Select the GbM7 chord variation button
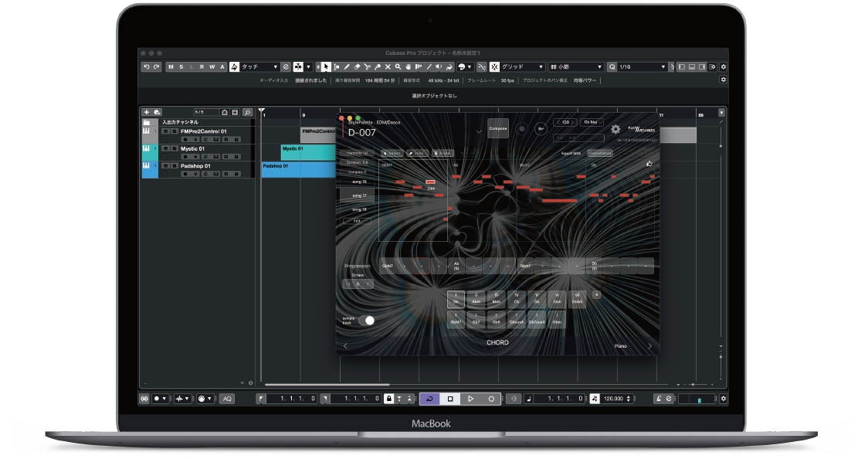 click(456, 319)
